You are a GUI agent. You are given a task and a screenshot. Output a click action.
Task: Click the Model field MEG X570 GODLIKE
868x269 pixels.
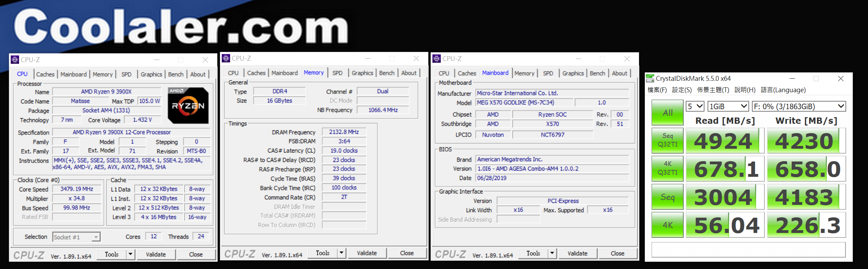coord(524,103)
